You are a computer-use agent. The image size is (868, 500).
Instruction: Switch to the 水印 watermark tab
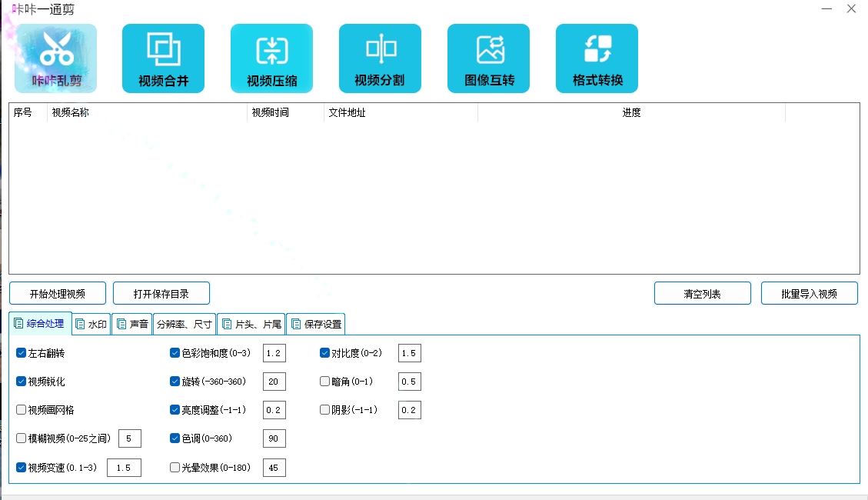click(91, 325)
